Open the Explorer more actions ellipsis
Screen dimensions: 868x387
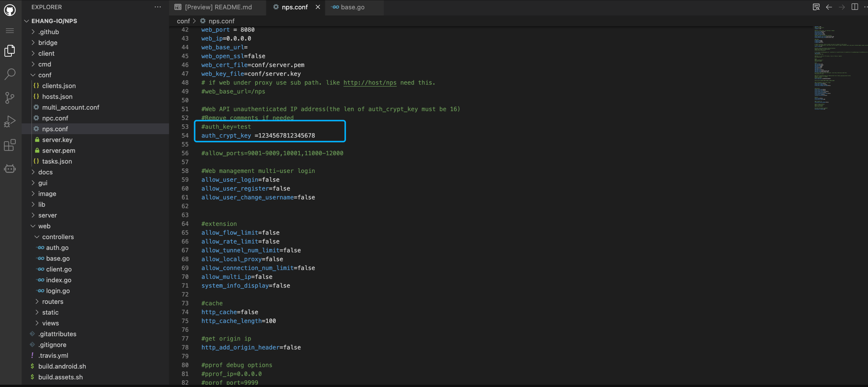coord(157,7)
